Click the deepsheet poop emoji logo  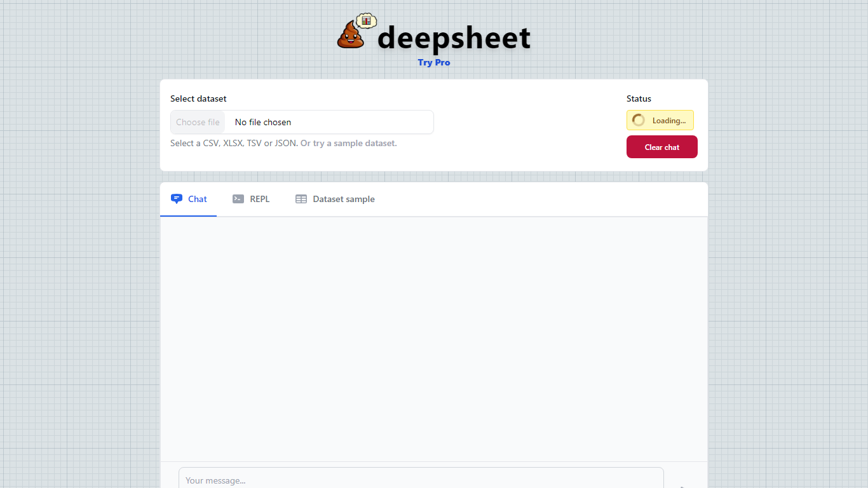tap(351, 36)
